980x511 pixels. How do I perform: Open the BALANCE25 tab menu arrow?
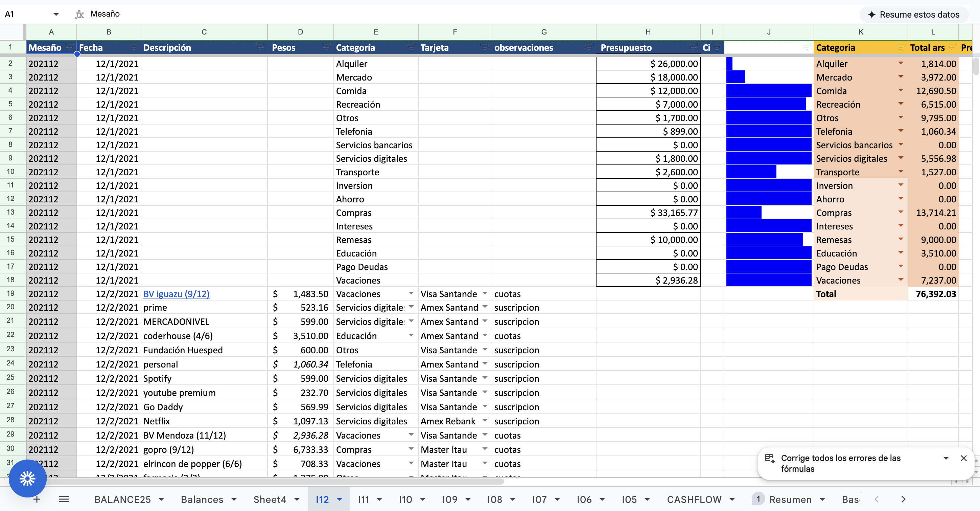point(161,499)
